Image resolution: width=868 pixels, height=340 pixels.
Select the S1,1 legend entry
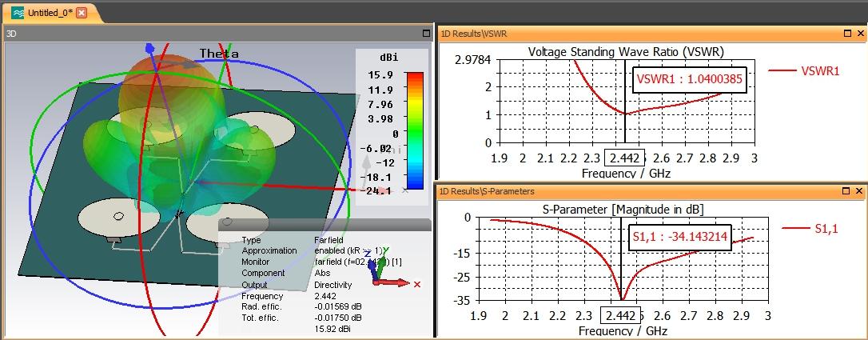coord(810,228)
